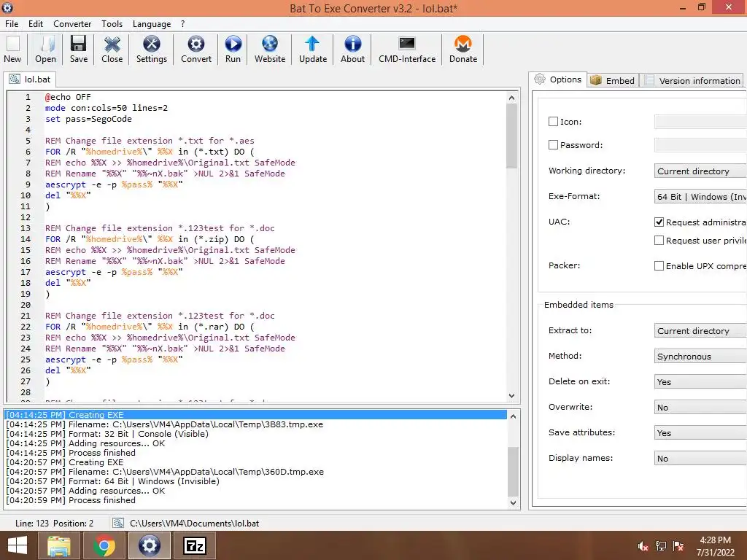Click the network tray icon
The height and width of the screenshot is (560, 747).
click(x=661, y=546)
